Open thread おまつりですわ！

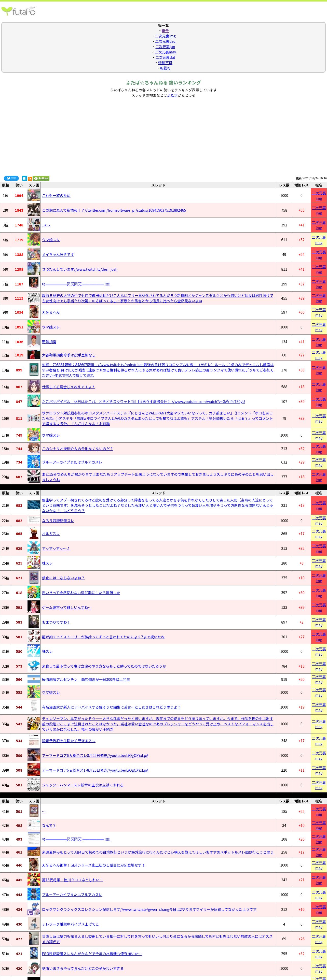tap(56, 622)
